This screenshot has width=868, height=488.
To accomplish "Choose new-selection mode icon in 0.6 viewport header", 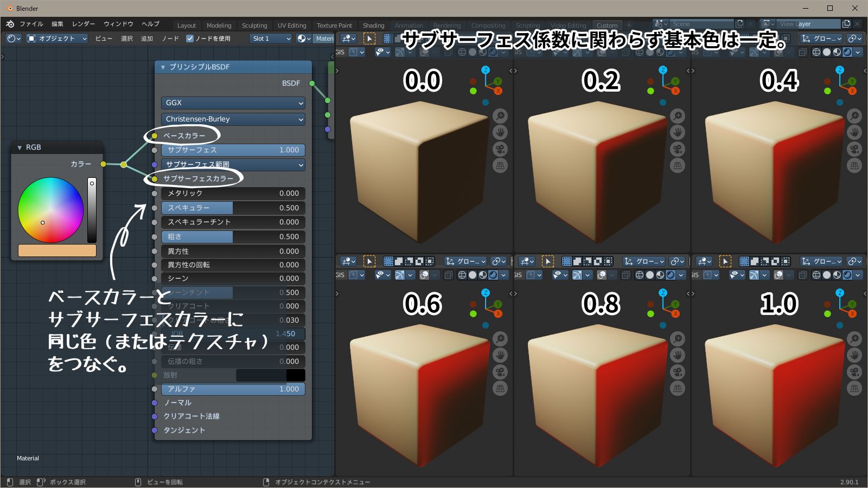I will tap(388, 261).
